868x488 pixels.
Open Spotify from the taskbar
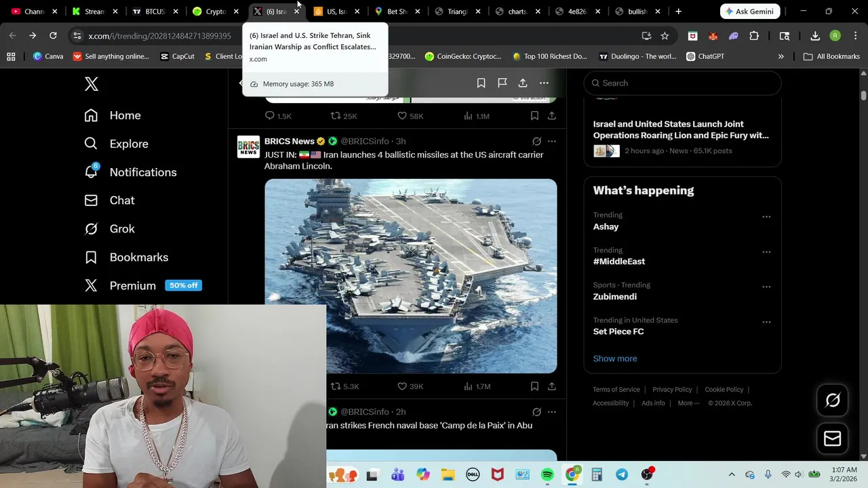547,474
